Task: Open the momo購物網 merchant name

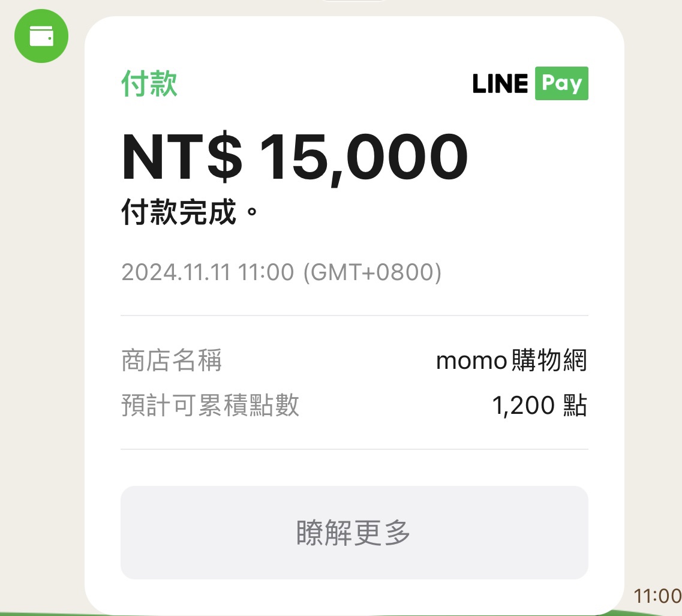Action: [x=511, y=361]
